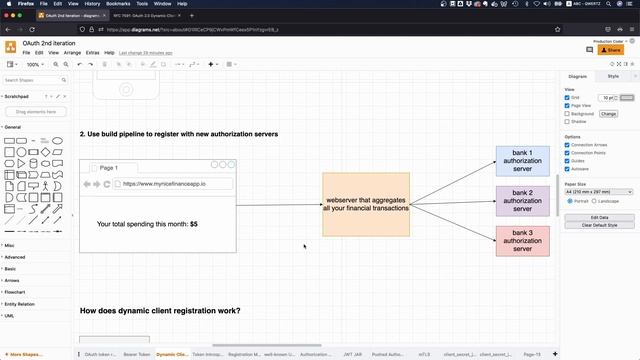
Task: Select the ellipse shape in General palette
Action: [x=58, y=141]
